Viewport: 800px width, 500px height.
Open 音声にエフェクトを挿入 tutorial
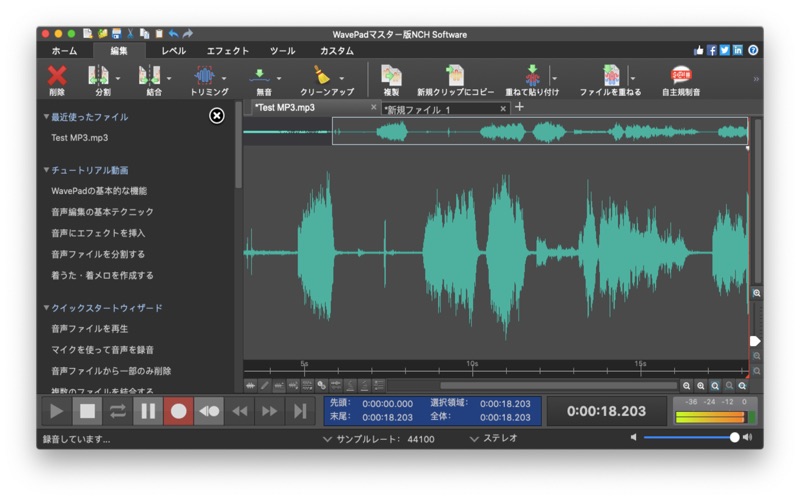98,233
